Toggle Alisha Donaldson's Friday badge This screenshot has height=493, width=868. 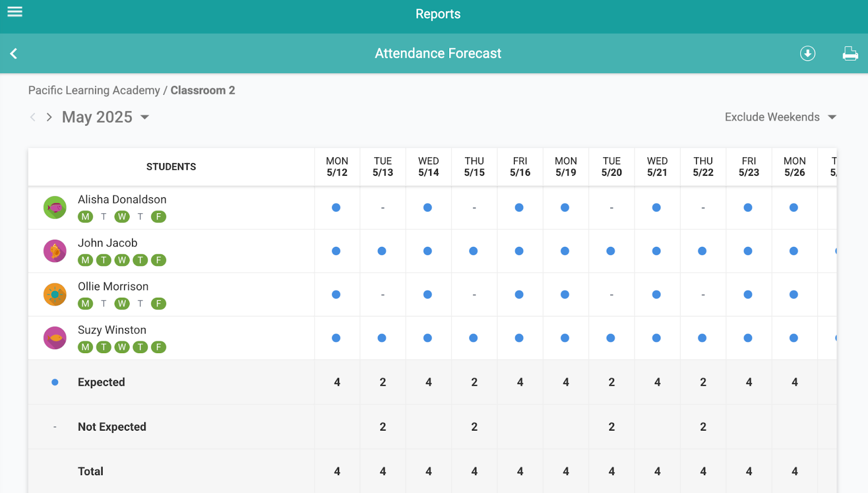coord(158,217)
